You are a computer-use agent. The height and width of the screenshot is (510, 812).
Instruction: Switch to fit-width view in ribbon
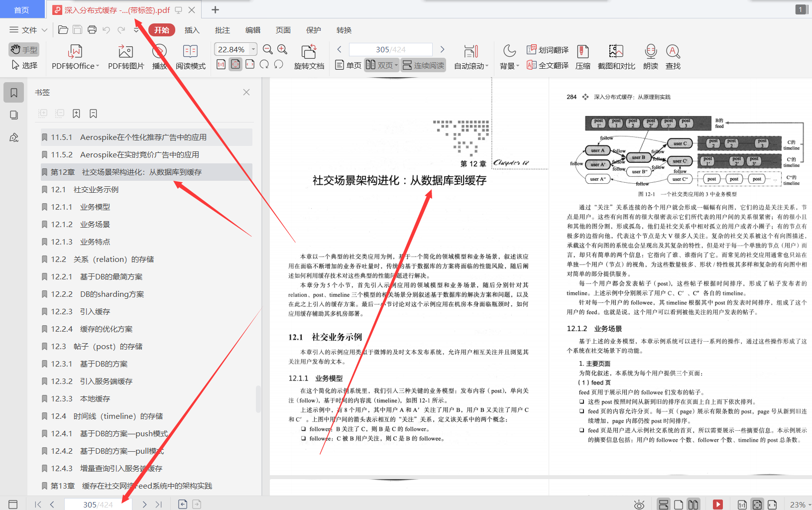[250, 64]
